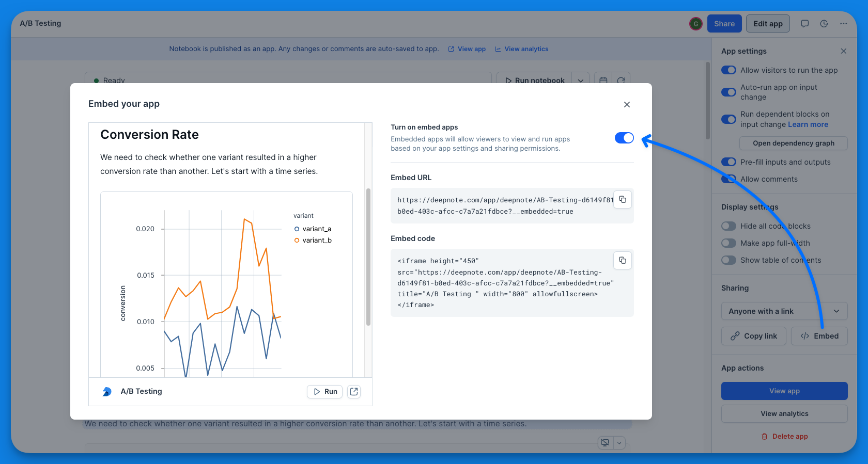Click the Edit app button
Image resolution: width=868 pixels, height=464 pixels.
pyautogui.click(x=768, y=24)
